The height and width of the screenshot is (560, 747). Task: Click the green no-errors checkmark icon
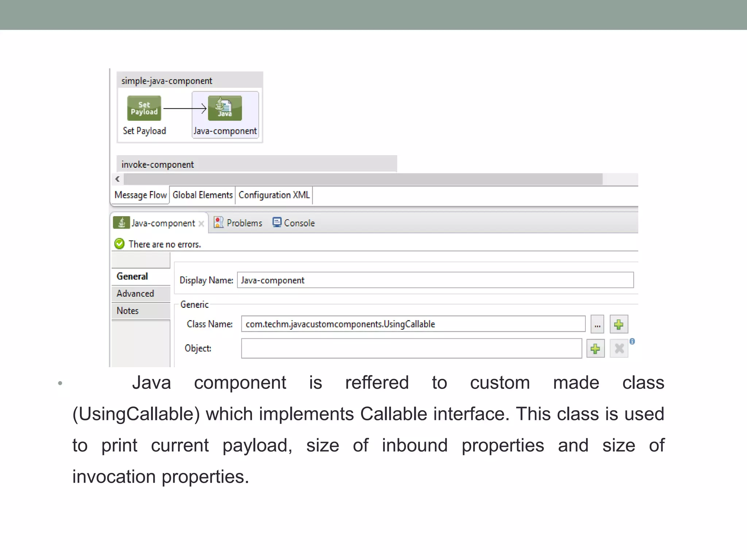pyautogui.click(x=119, y=244)
